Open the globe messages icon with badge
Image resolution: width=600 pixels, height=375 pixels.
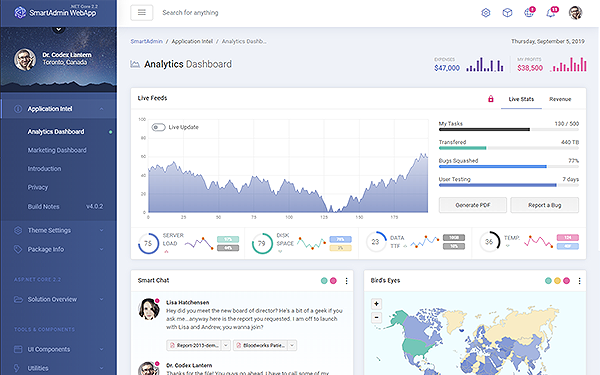click(529, 13)
